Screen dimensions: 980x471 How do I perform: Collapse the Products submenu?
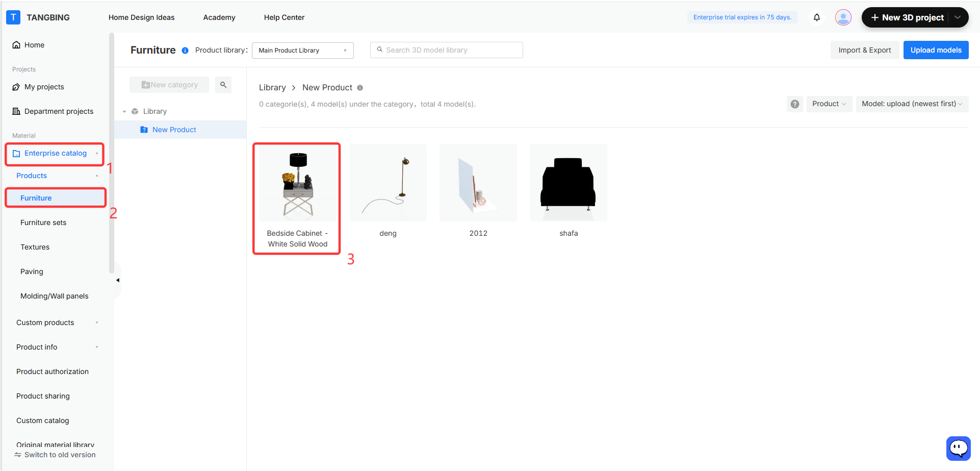[x=97, y=176]
